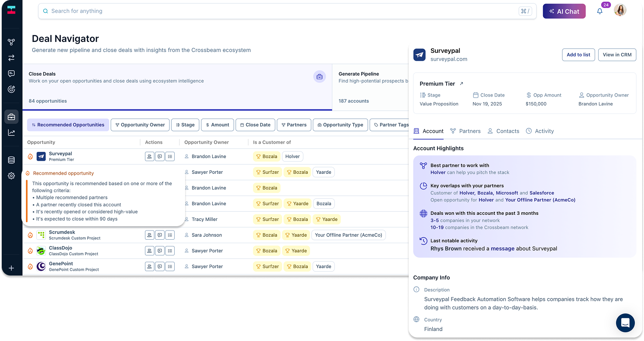Open the ecosystem network icon in sidebar

[x=11, y=42]
